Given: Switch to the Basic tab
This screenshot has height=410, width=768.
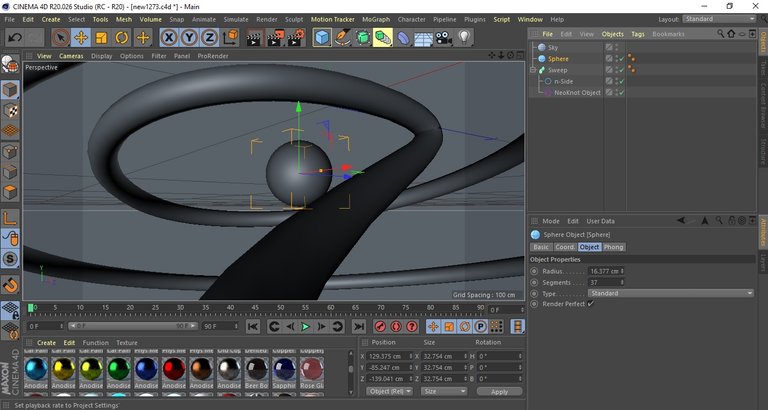Looking at the screenshot, I should [x=541, y=247].
